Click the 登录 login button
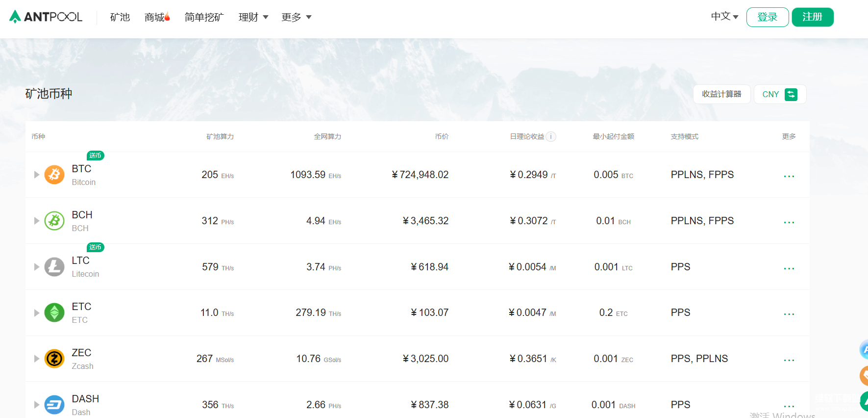Image resolution: width=868 pixels, height=418 pixels. (x=767, y=17)
